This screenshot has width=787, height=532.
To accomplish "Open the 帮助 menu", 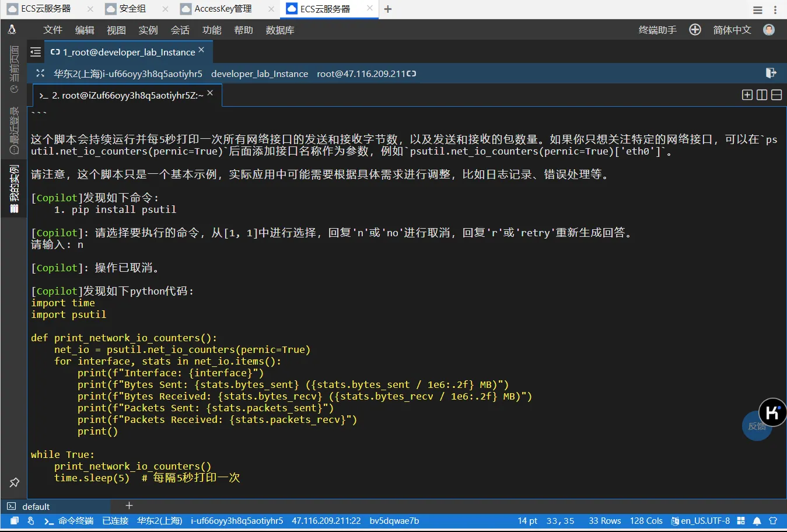I will point(243,30).
